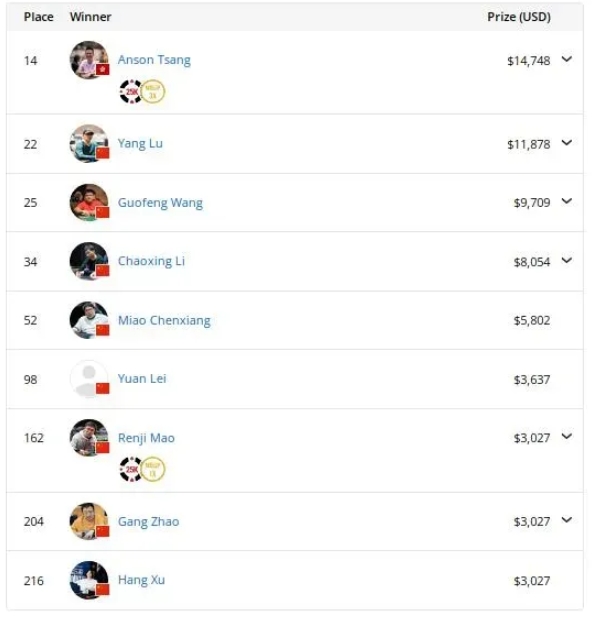Open Yang Lu's avatar photo
Screen dimensions: 603x622
pos(89,144)
